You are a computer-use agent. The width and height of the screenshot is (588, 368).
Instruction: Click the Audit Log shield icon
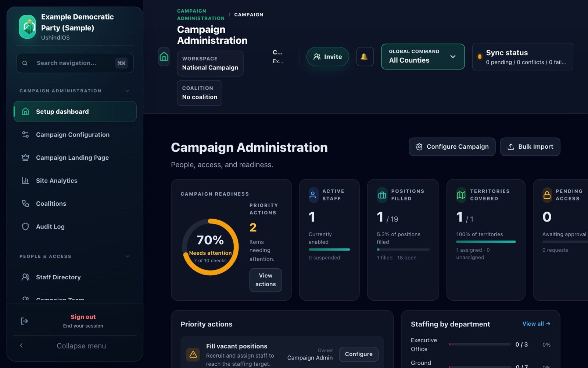(25, 227)
